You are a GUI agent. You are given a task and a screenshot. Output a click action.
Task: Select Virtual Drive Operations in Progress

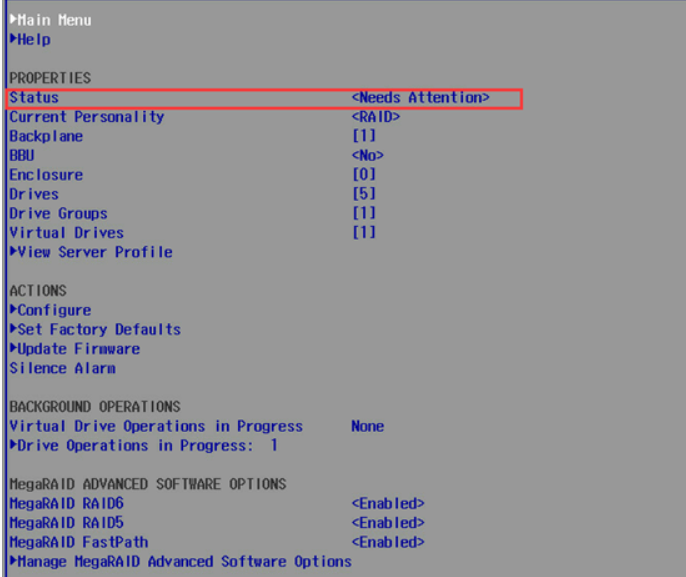point(155,426)
